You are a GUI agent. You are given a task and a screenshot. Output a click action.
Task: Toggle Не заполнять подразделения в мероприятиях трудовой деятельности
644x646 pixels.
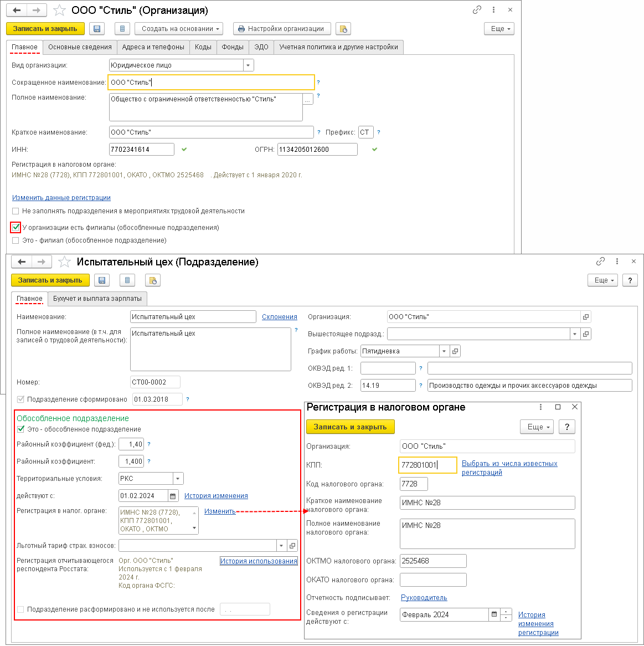click(16, 211)
